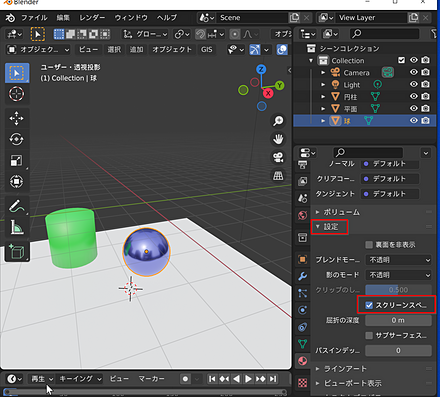Select the Scale tool
The image size is (440, 397).
(x=16, y=160)
